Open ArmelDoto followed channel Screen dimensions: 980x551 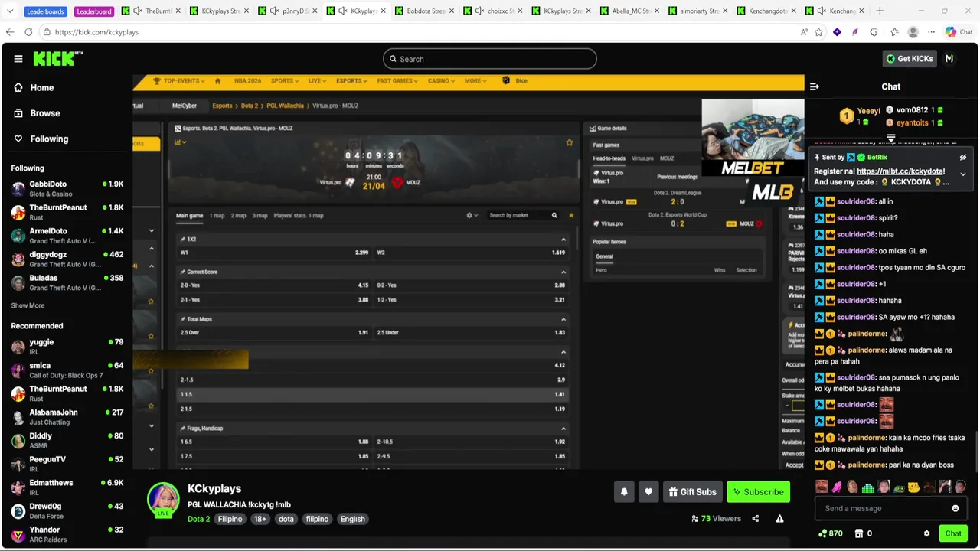pos(67,236)
